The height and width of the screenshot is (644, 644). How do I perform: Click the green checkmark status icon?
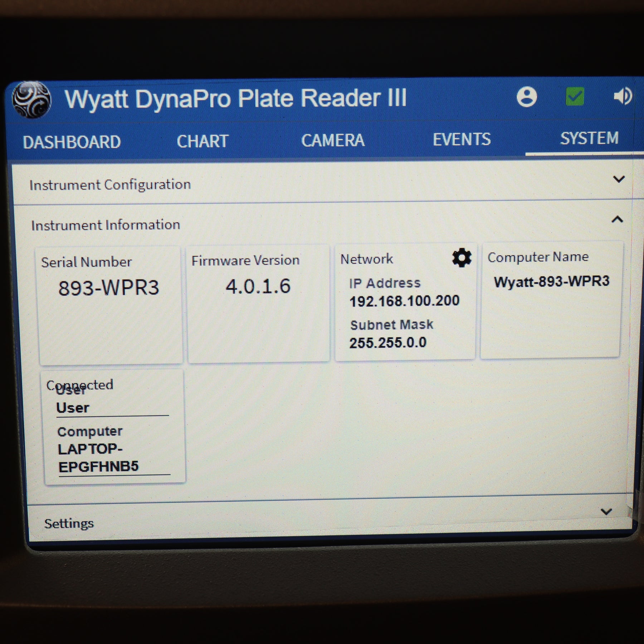(575, 97)
